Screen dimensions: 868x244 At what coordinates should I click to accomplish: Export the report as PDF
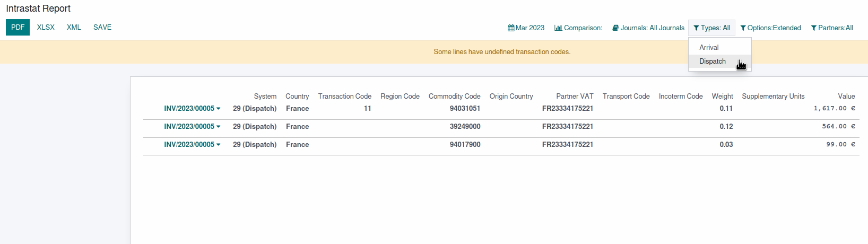pos(18,28)
